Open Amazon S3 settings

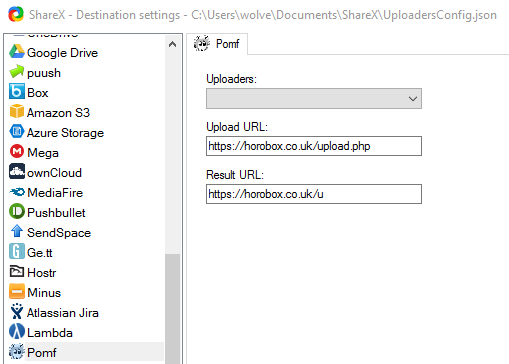point(58,113)
